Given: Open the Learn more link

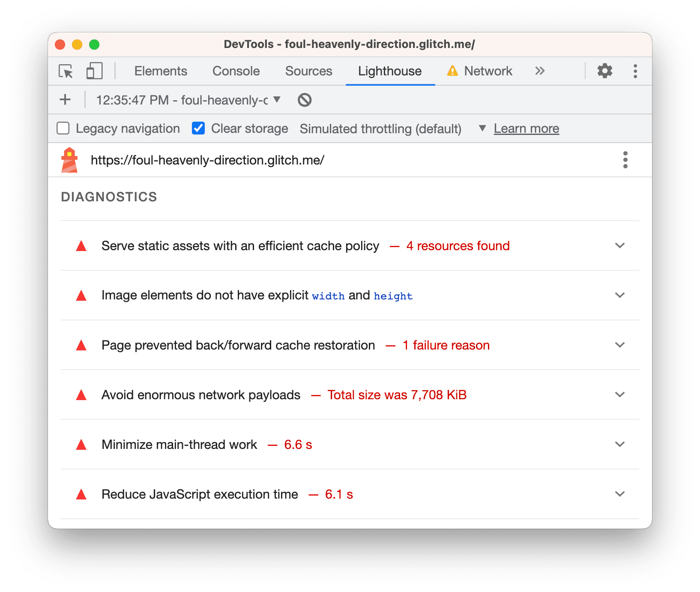Looking at the screenshot, I should tap(526, 129).
